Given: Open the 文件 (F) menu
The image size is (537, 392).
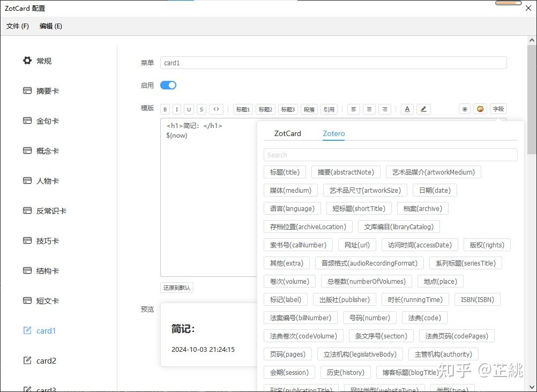Looking at the screenshot, I should [18, 26].
